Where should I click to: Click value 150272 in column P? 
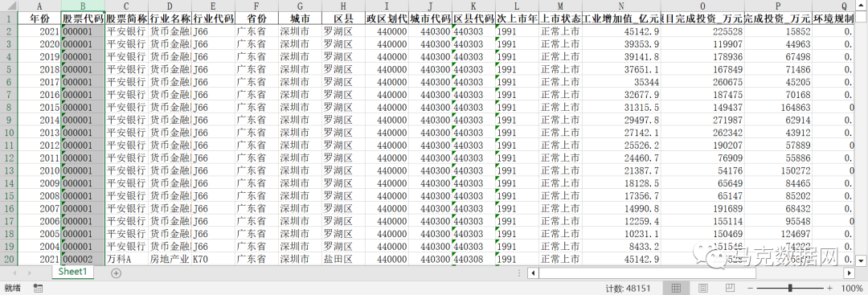tap(778, 170)
